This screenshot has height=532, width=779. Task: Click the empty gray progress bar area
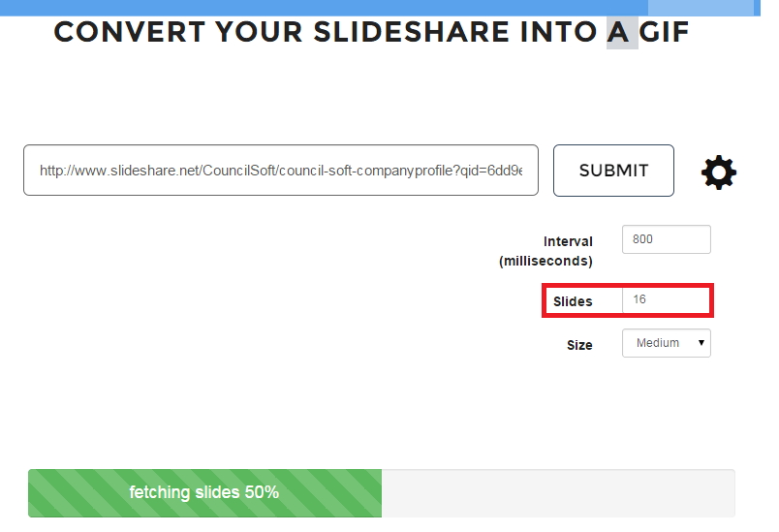click(558, 493)
